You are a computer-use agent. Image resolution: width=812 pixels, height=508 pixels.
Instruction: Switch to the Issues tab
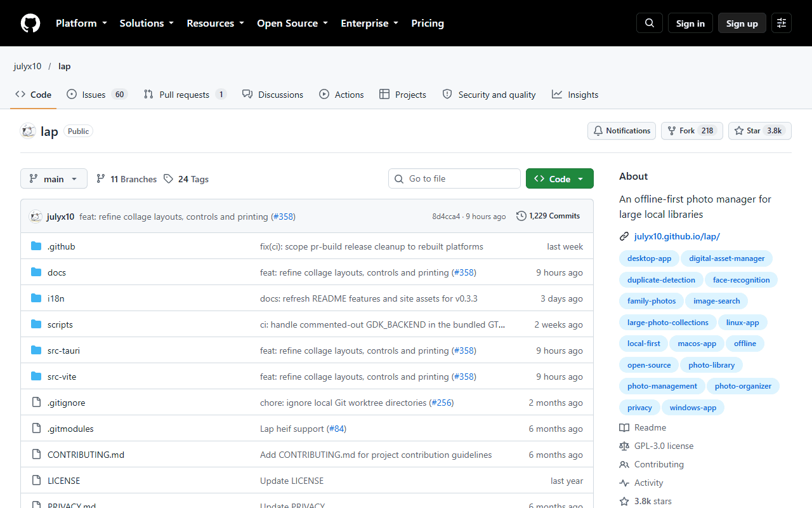97,95
